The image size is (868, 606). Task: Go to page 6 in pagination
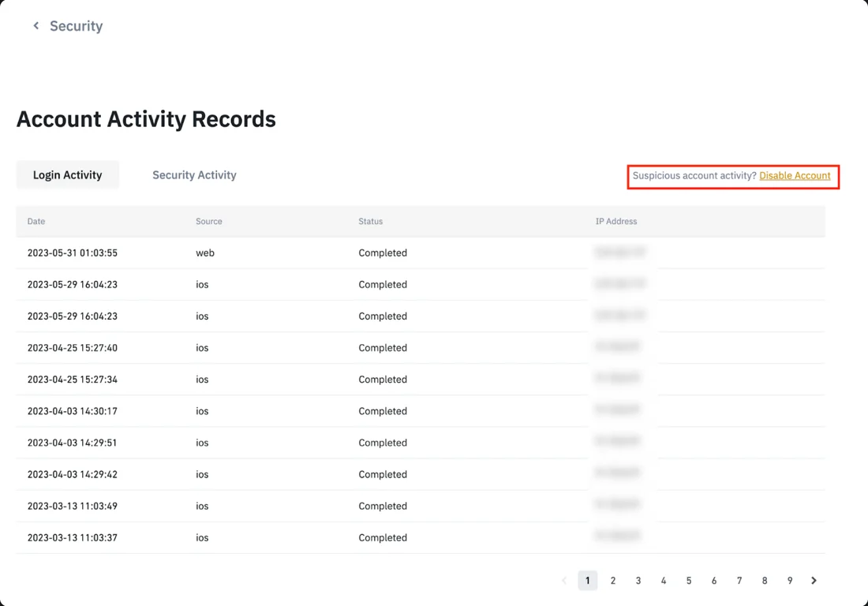tap(714, 581)
